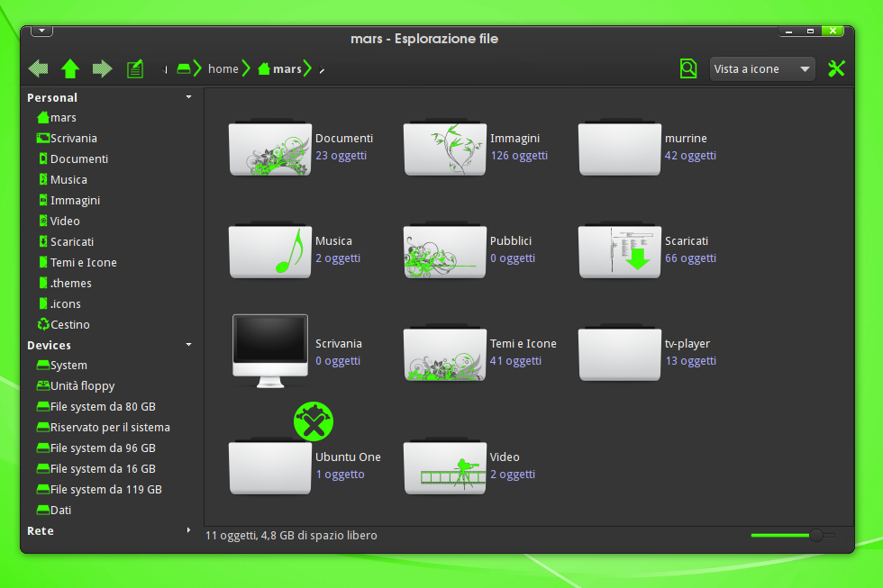Open Cestino trash in sidebar

[x=63, y=325]
